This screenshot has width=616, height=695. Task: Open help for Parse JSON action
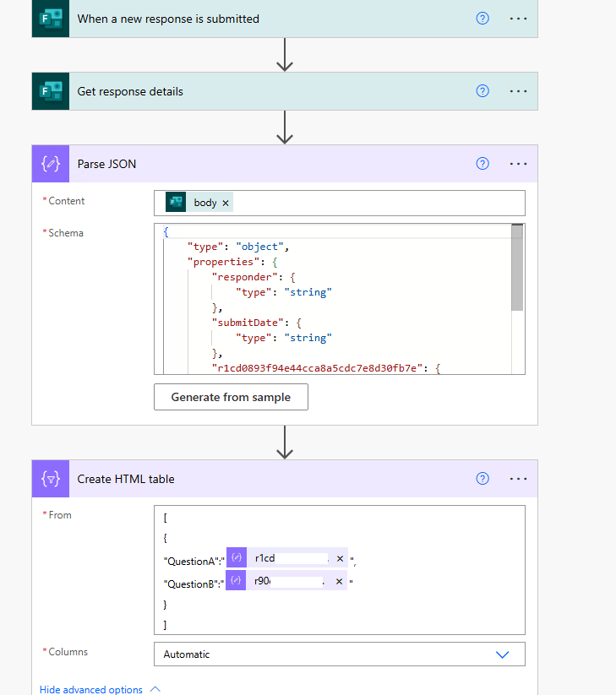[x=482, y=164]
